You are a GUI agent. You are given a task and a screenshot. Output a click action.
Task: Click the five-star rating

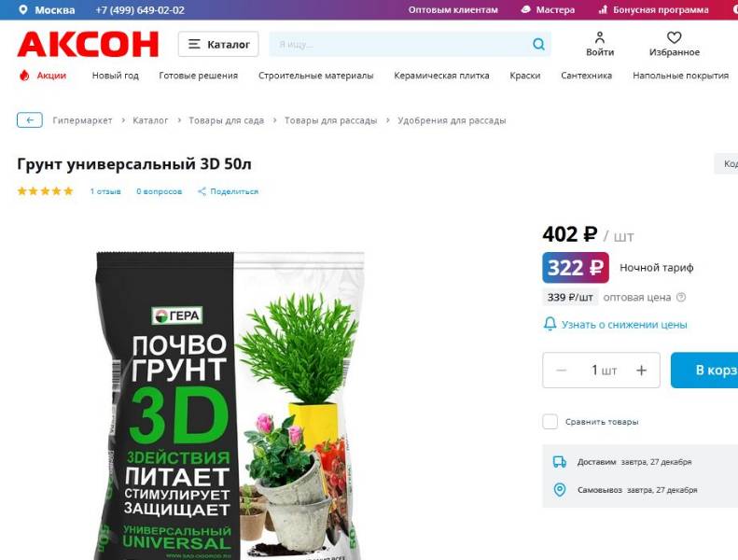(45, 191)
